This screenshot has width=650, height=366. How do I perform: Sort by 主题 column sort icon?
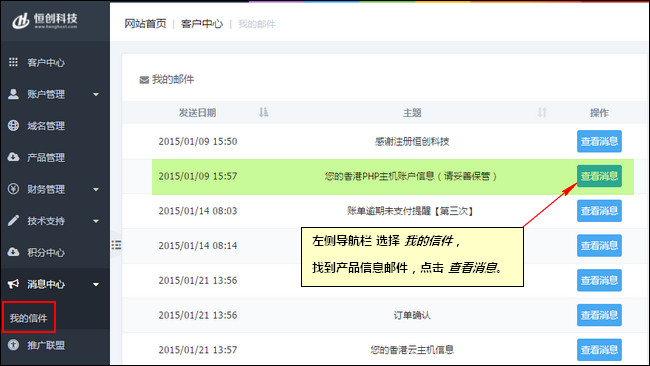point(542,112)
